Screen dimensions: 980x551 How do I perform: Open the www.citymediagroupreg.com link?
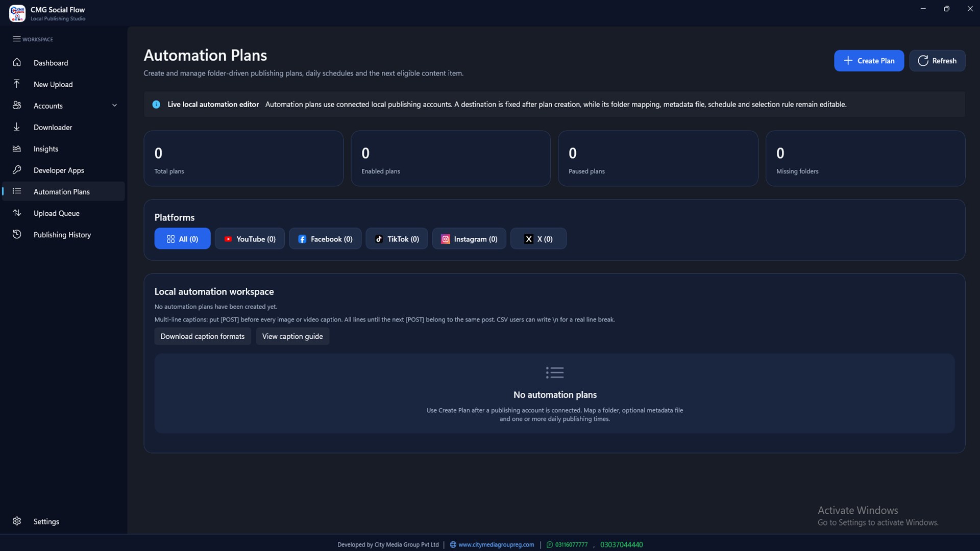496,544
